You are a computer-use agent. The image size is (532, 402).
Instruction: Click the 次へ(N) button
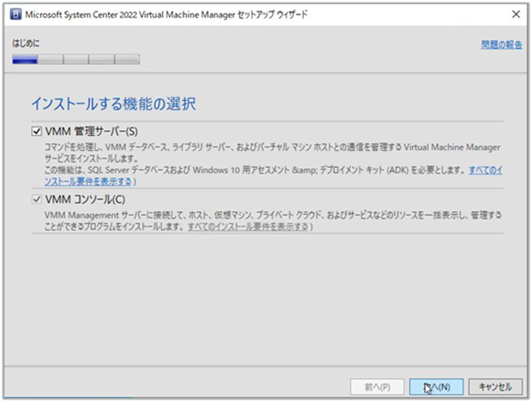pyautogui.click(x=436, y=387)
